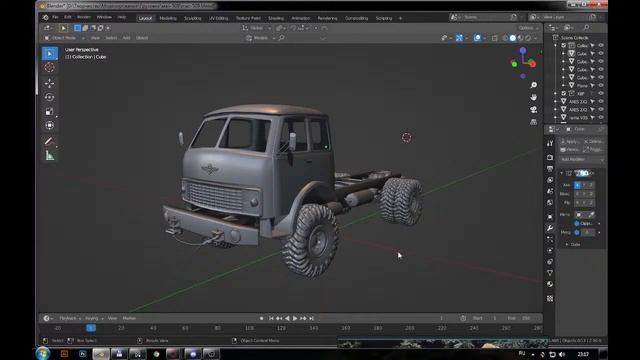Toggle Mirror Merge checkbox

coord(577,232)
